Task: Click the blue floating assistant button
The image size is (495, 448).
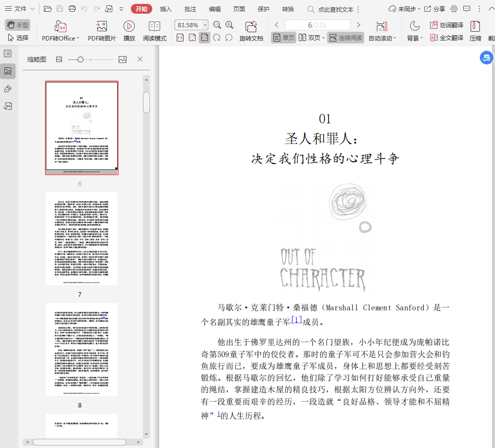Action: 487,58
